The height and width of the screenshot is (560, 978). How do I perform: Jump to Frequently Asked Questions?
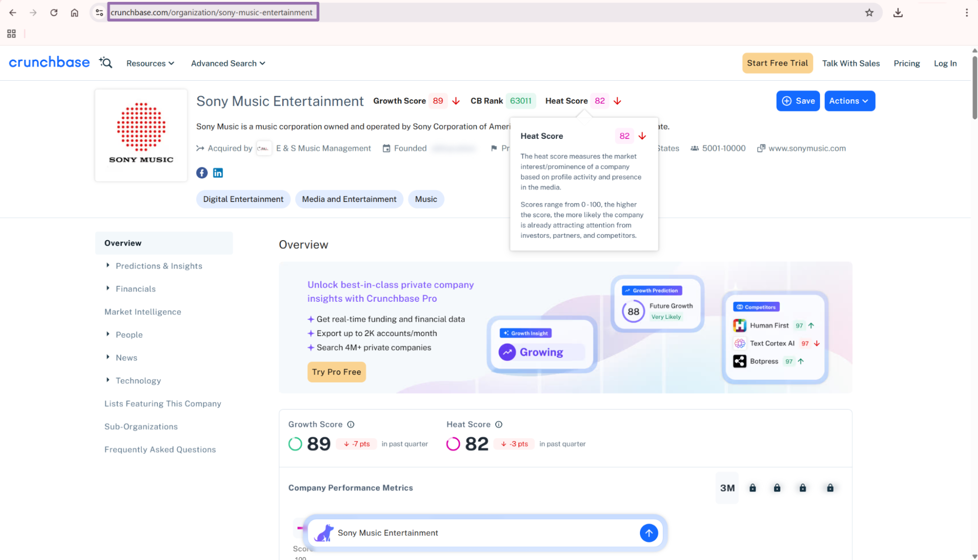pos(160,450)
